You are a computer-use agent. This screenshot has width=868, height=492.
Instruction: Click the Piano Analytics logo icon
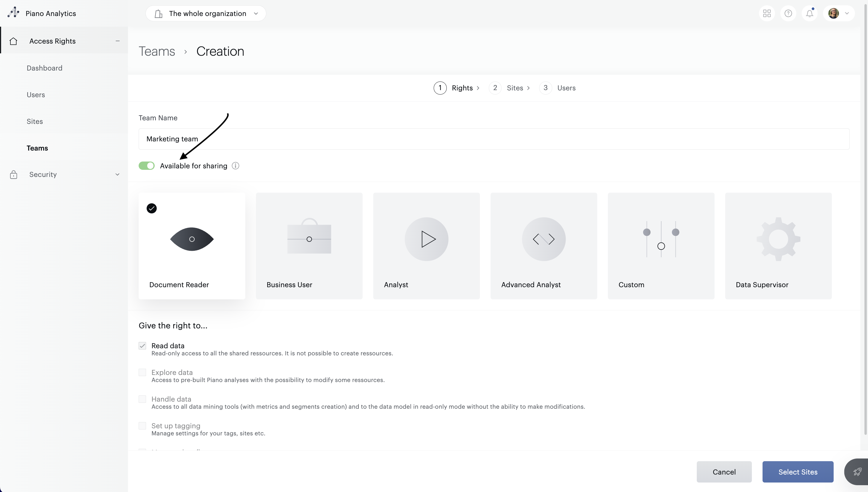(x=13, y=12)
